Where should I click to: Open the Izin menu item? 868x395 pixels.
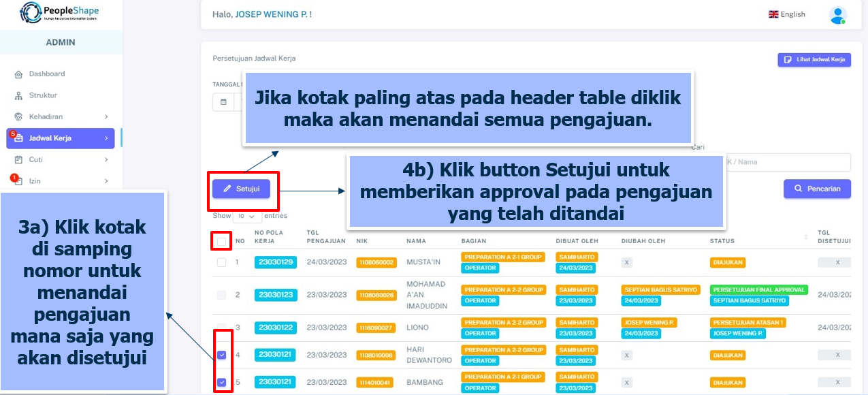[x=35, y=181]
